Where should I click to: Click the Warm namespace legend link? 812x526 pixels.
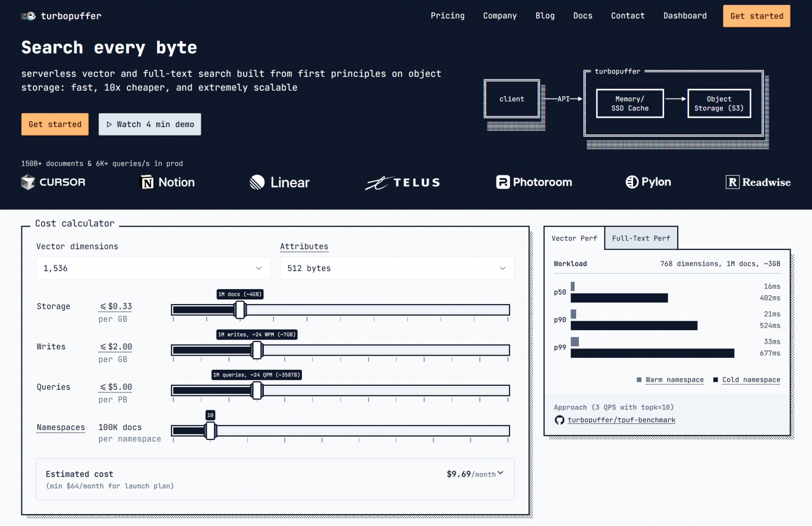675,380
